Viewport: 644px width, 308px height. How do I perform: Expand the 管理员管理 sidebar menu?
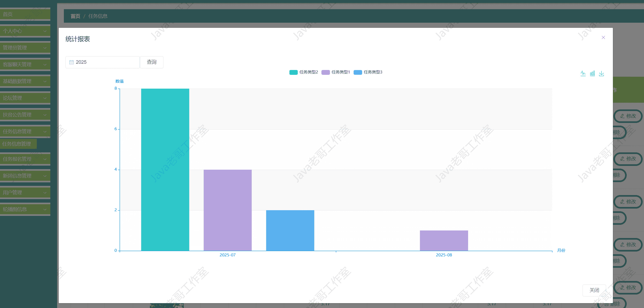[x=25, y=48]
